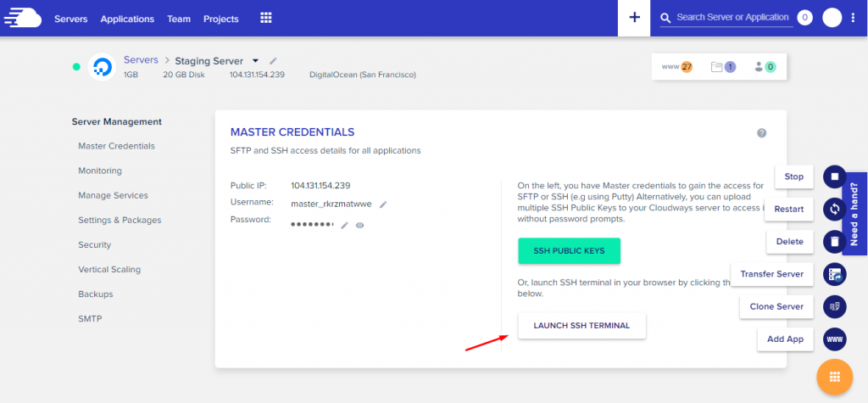
Task: Click the Servers breadcrumb link
Action: [141, 60]
